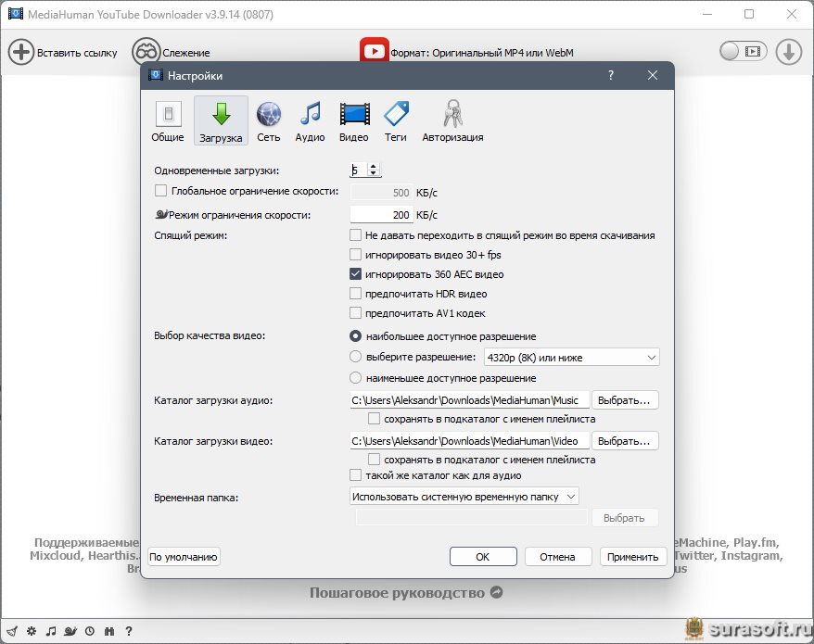Check предпочитать HDR видео
814x644 pixels.
(x=356, y=294)
